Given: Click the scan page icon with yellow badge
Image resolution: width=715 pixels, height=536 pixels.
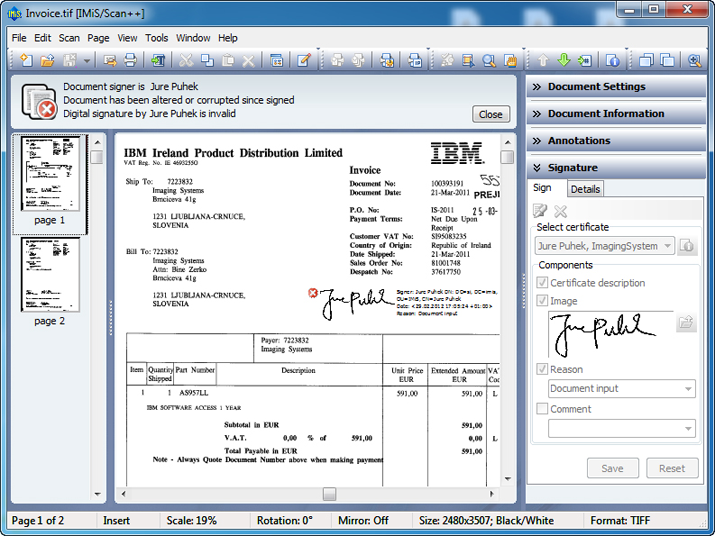Looking at the screenshot, I should tap(387, 60).
